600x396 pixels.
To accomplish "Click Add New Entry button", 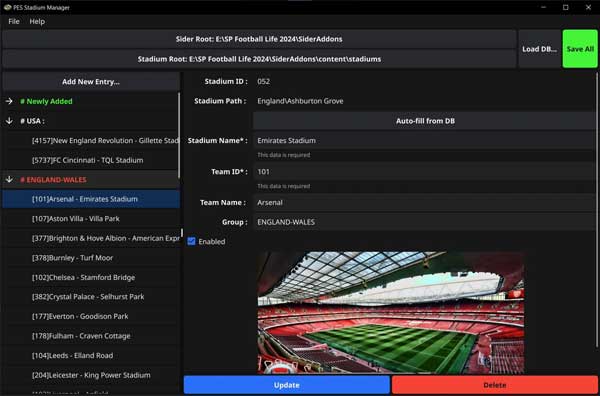I will click(x=91, y=81).
